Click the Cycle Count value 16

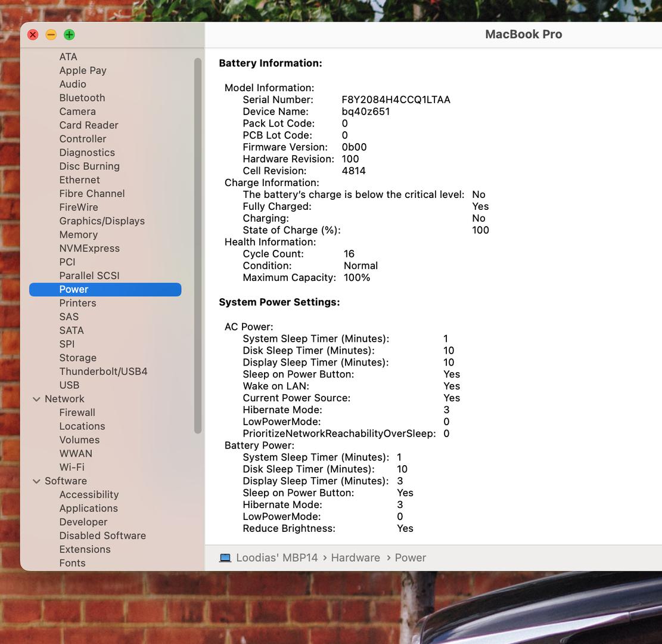click(349, 254)
